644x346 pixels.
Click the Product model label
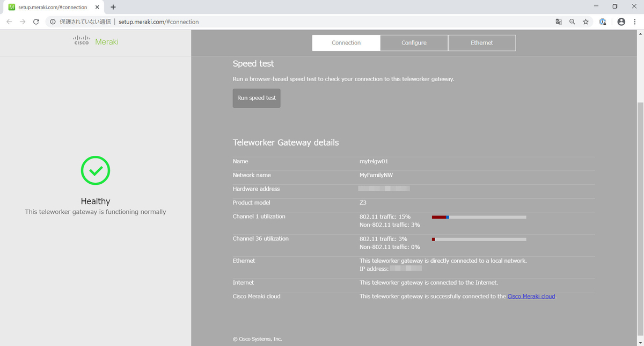[x=251, y=203]
